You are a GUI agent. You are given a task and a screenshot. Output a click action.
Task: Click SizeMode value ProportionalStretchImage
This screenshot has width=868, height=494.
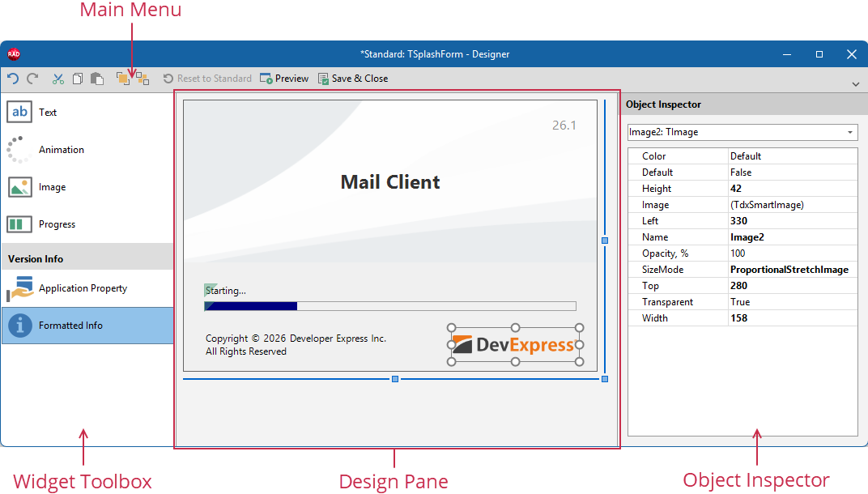(792, 270)
